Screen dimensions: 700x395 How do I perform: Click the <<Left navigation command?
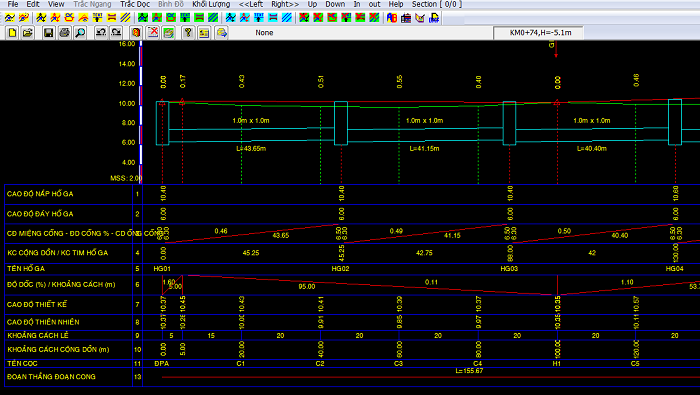[251, 4]
